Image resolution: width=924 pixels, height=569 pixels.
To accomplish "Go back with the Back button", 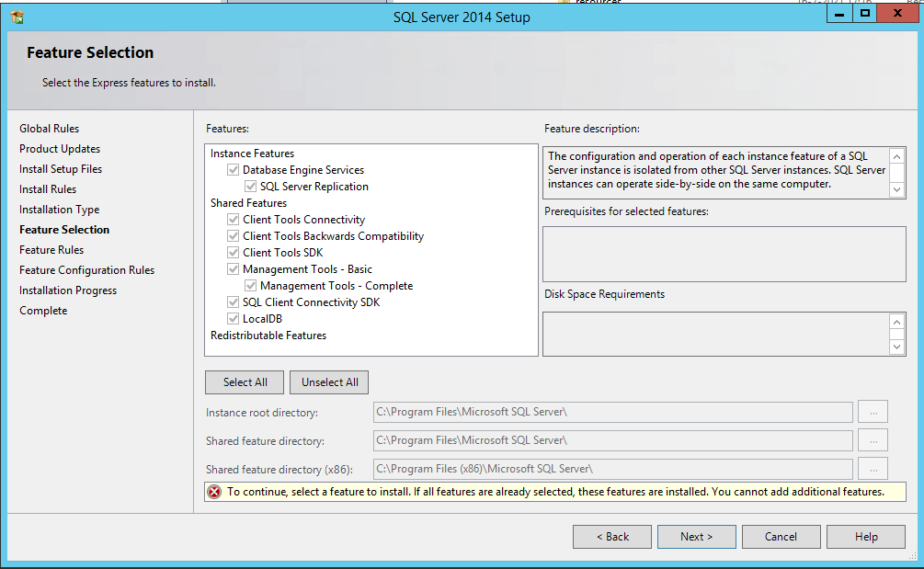I will pos(612,537).
